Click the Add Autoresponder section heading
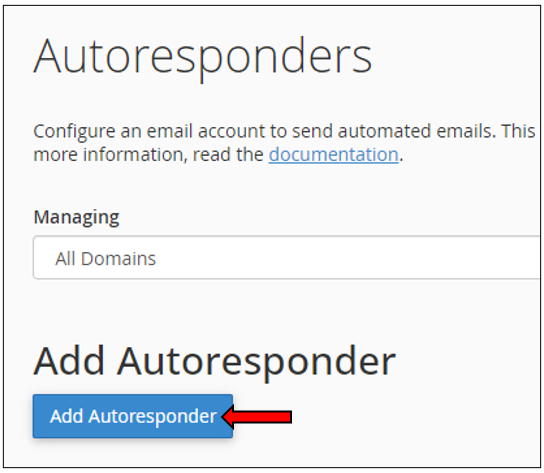The height and width of the screenshot is (473, 544). [214, 362]
